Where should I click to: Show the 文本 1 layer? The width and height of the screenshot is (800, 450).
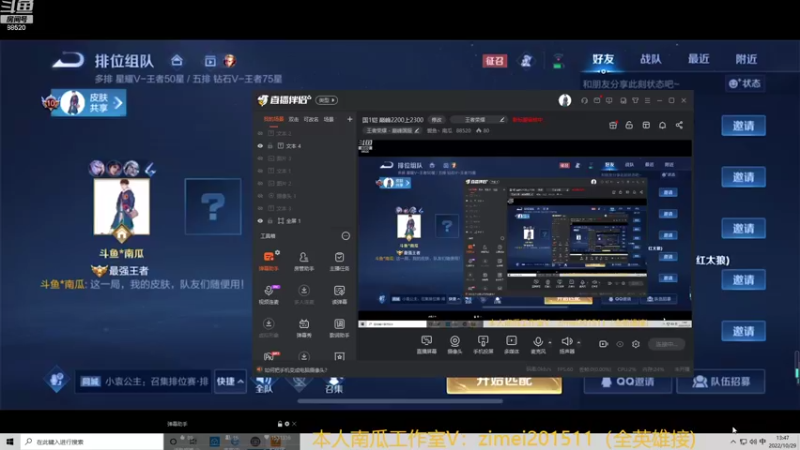point(260,171)
